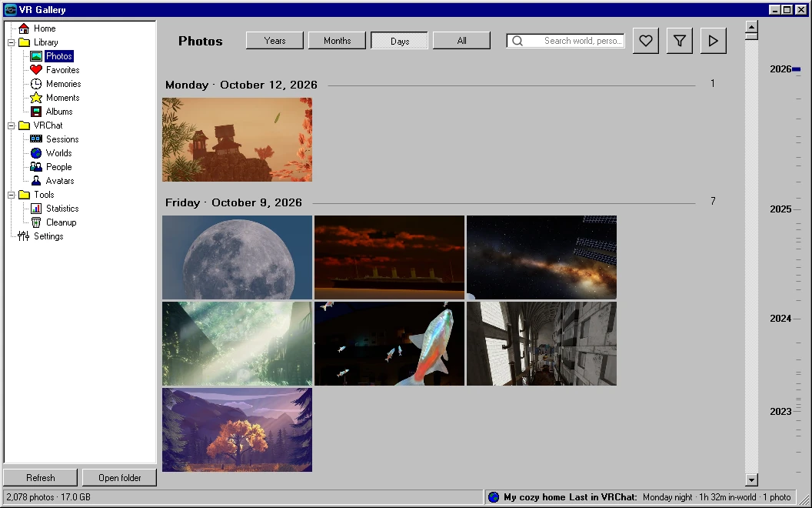Screen dimensions: 812x508
Task: Click the Sessions filmstrip icon
Action: (36, 139)
